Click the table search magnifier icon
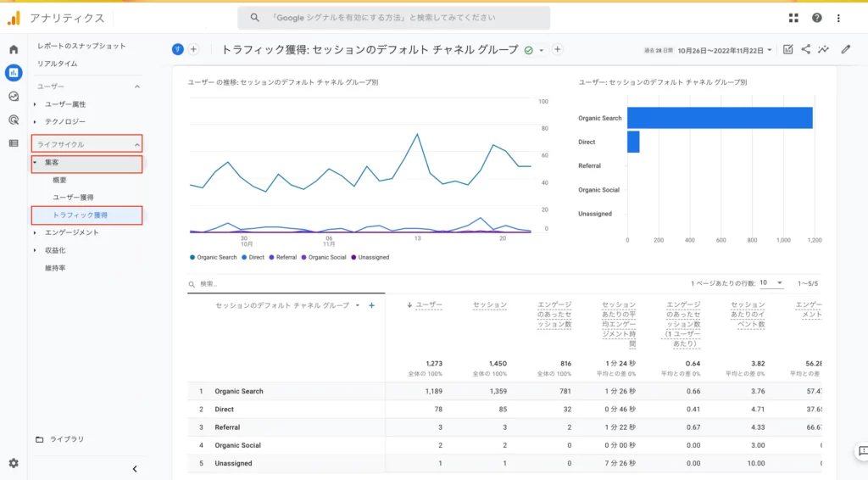The image size is (868, 480). [x=192, y=284]
